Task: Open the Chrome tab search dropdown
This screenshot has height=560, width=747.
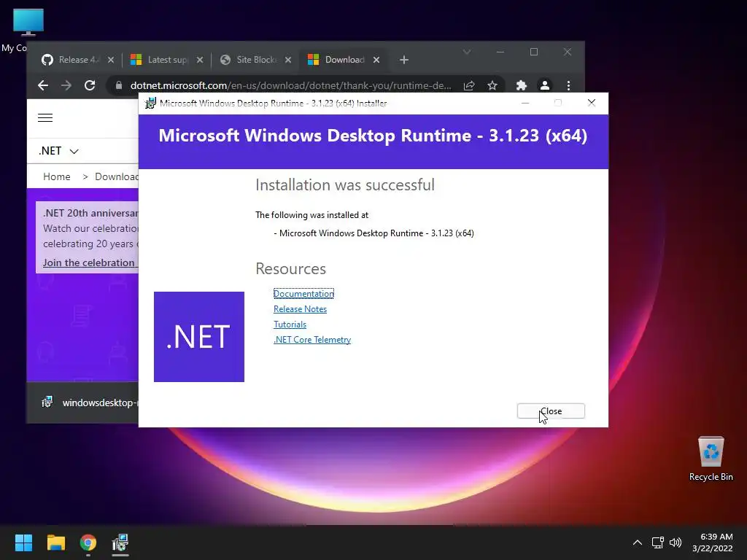Action: point(467,52)
